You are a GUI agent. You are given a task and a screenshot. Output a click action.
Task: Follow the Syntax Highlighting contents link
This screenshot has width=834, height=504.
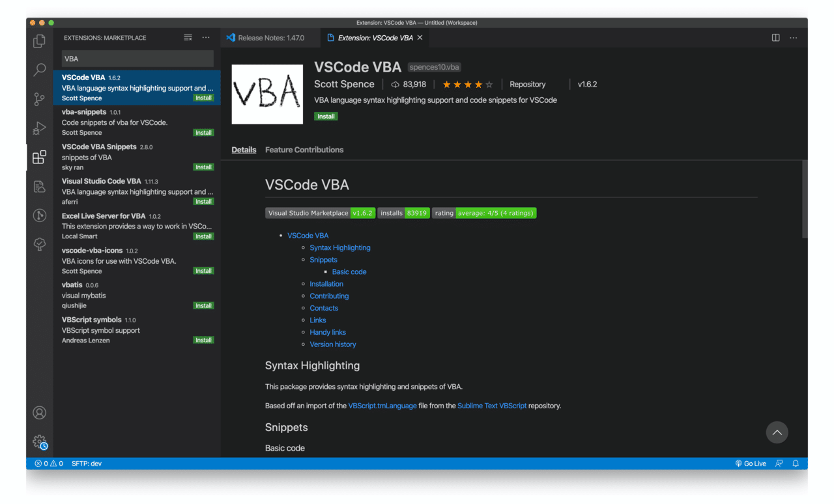click(x=340, y=248)
